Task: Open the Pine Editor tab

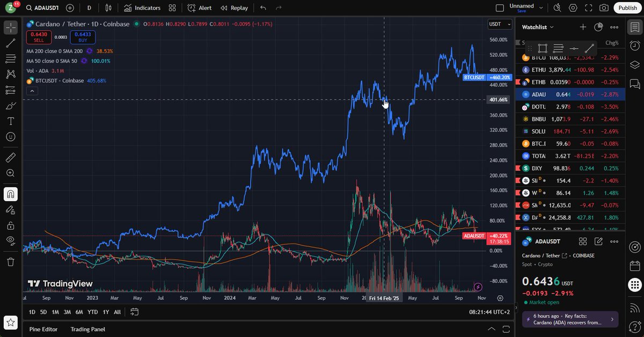Action: coord(43,329)
